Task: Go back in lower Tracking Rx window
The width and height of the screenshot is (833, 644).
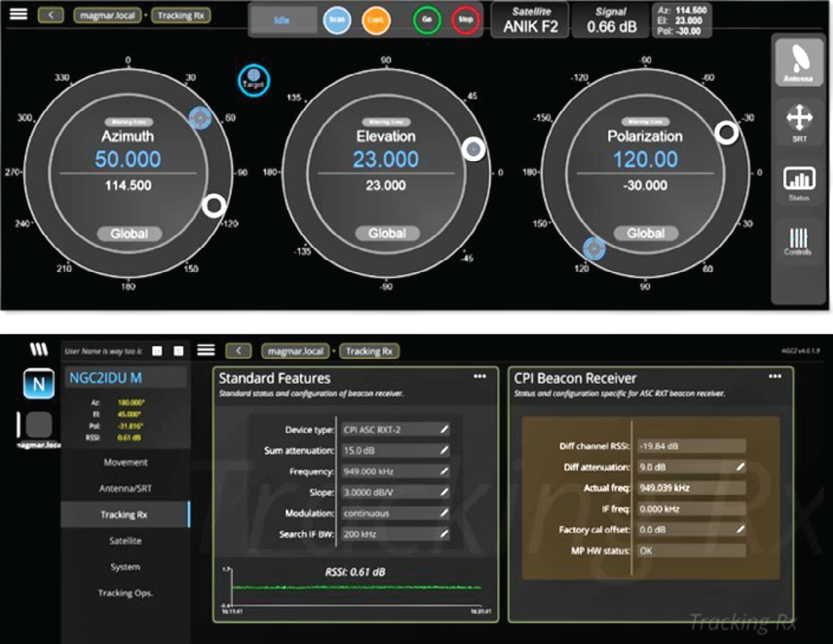Action: (238, 351)
